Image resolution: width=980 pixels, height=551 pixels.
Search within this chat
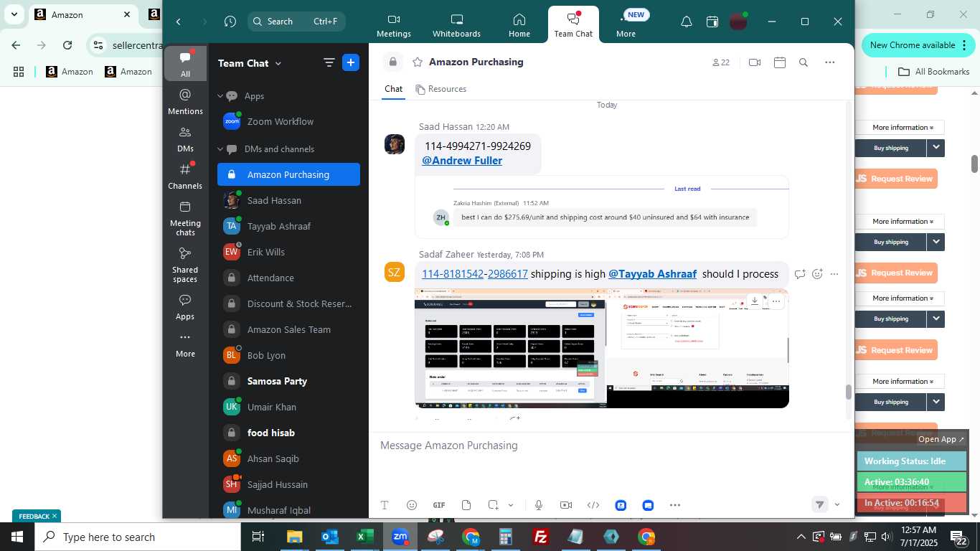click(804, 62)
